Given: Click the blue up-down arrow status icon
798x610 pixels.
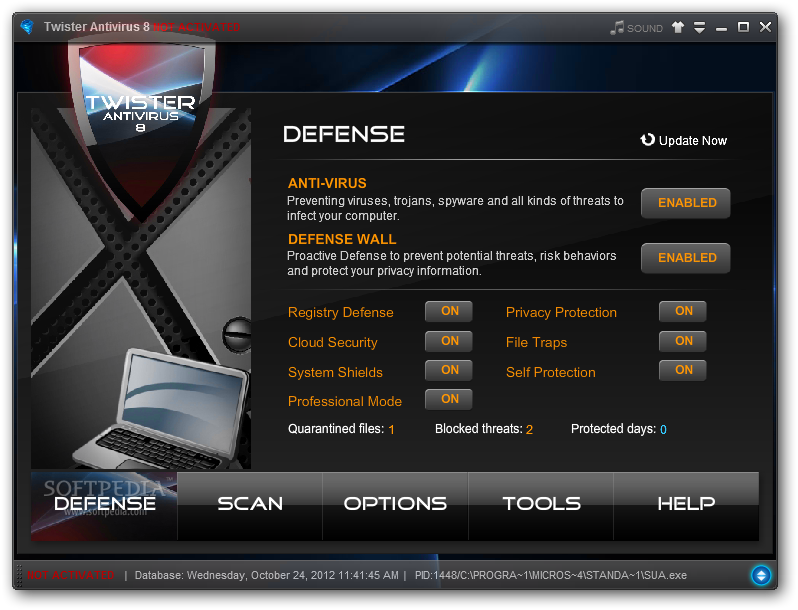Looking at the screenshot, I should coord(761,575).
